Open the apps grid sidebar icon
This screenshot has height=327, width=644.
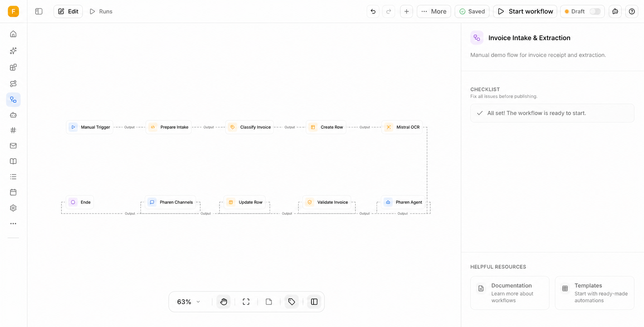(x=13, y=67)
